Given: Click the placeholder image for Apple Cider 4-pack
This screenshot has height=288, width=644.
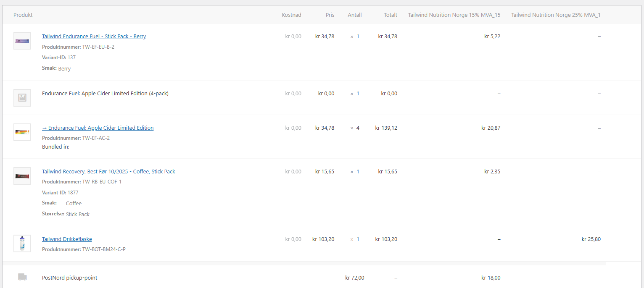Looking at the screenshot, I should coord(22,98).
